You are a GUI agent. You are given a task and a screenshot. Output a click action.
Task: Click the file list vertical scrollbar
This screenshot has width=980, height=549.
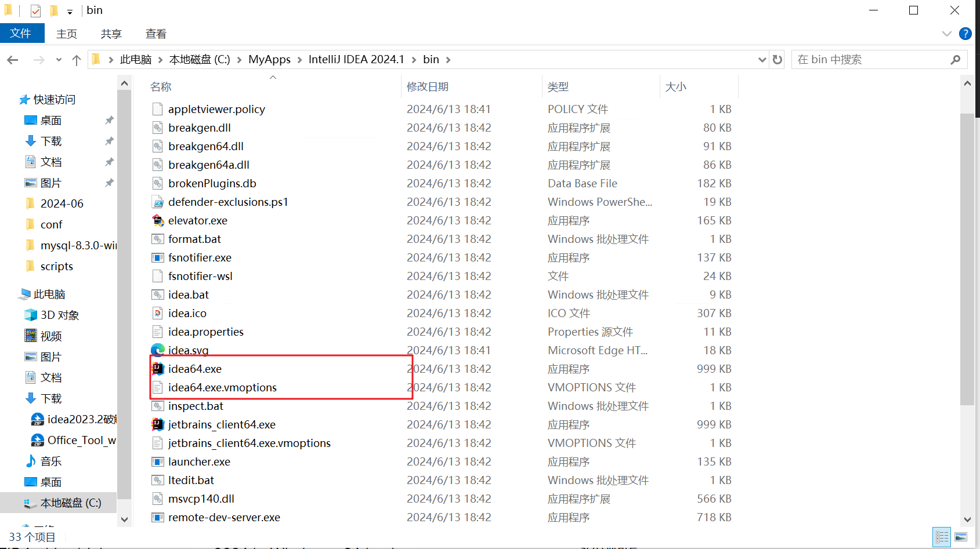pos(967,261)
